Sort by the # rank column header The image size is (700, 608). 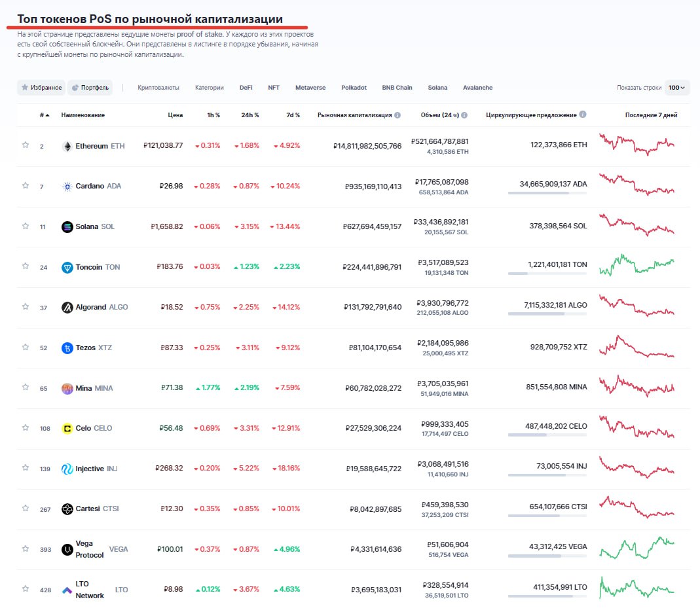[x=45, y=115]
